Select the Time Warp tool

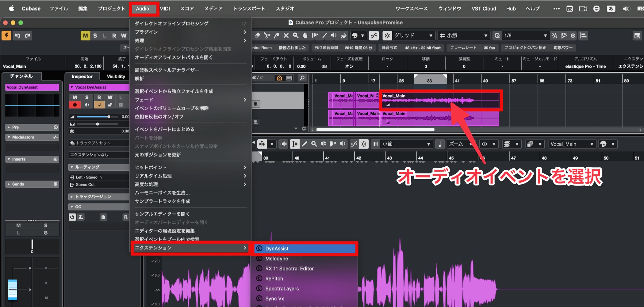click(315, 36)
